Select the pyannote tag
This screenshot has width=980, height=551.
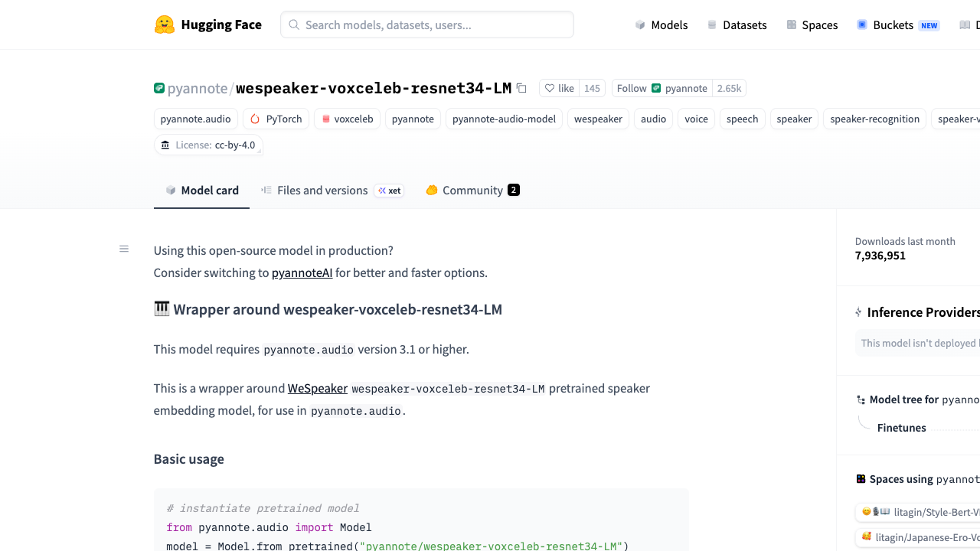pyautogui.click(x=413, y=119)
